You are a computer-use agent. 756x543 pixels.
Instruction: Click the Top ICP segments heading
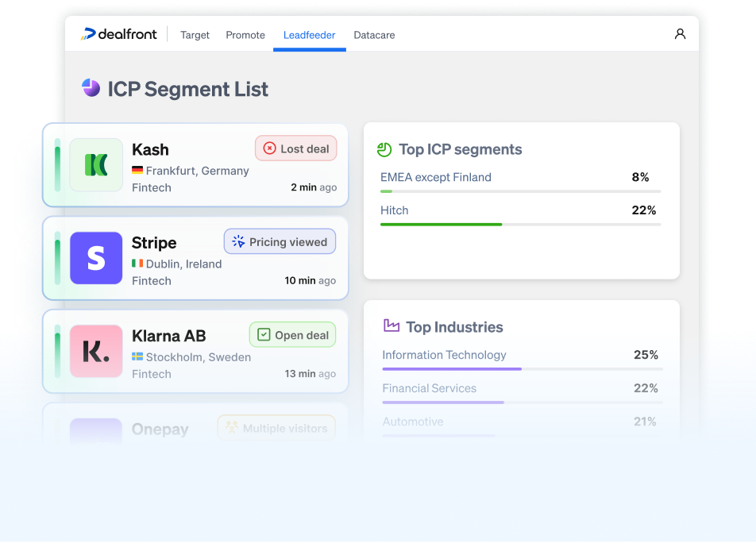coord(461,150)
